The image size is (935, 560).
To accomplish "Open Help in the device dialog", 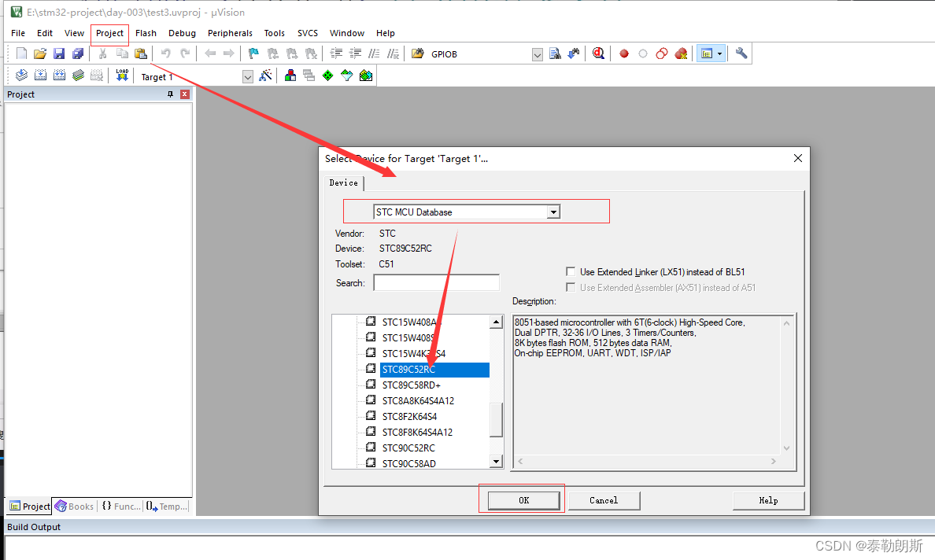I will pos(768,500).
